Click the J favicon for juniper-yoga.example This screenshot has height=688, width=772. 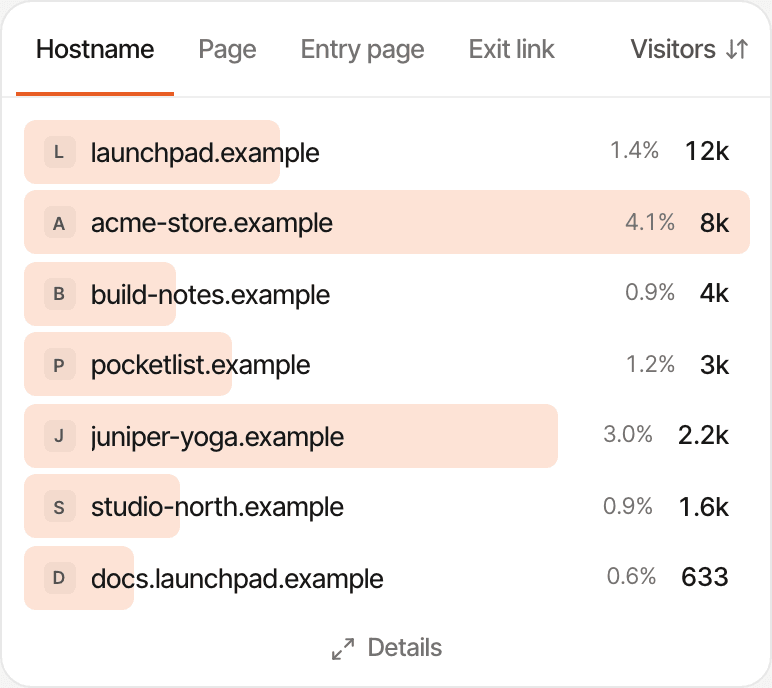[x=60, y=436]
